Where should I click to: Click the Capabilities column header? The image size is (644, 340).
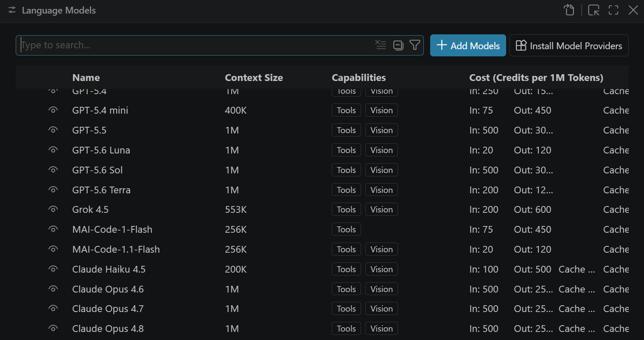click(x=359, y=78)
